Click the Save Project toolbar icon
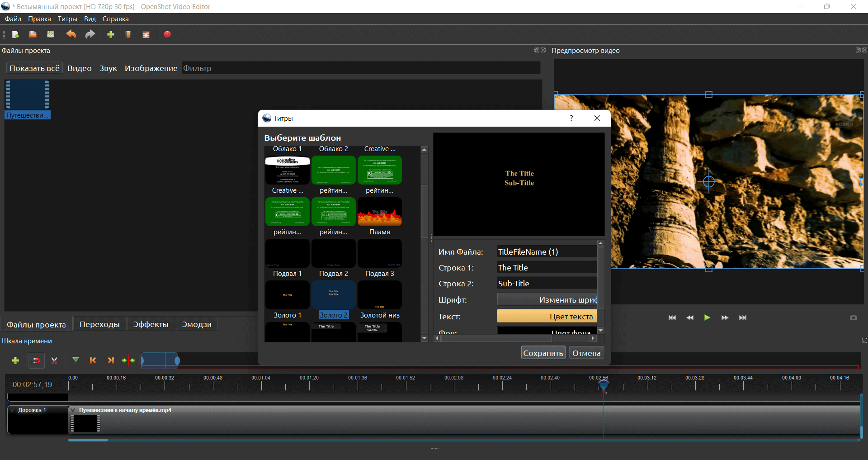This screenshot has height=460, width=868. point(51,34)
